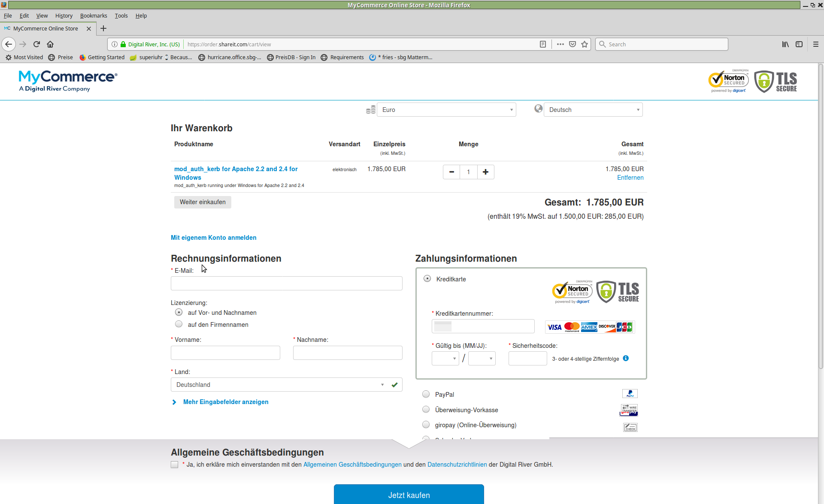Screen dimensions: 824x504
Task: Go back with the browser back arrow
Action: [x=9, y=44]
